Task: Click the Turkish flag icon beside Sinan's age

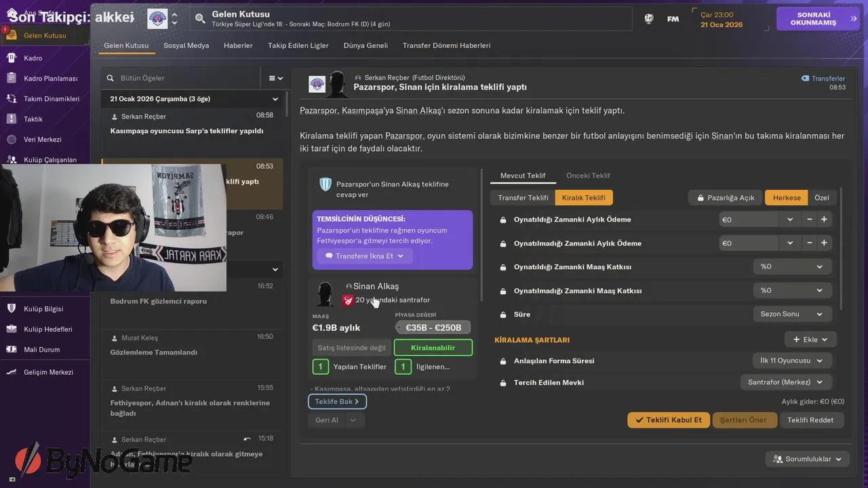Action: point(348,300)
